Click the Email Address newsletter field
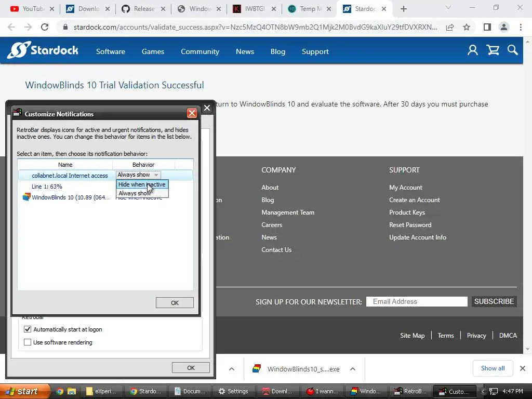 417,301
